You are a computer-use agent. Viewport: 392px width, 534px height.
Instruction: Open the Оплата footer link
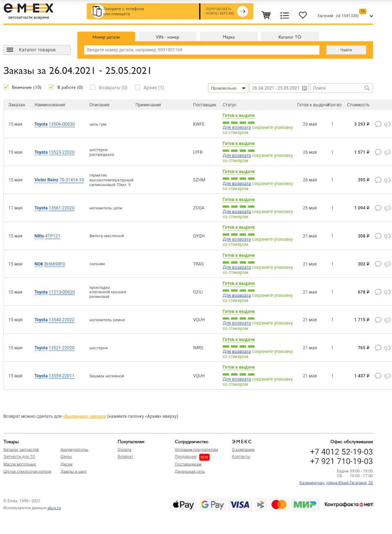[125, 449]
